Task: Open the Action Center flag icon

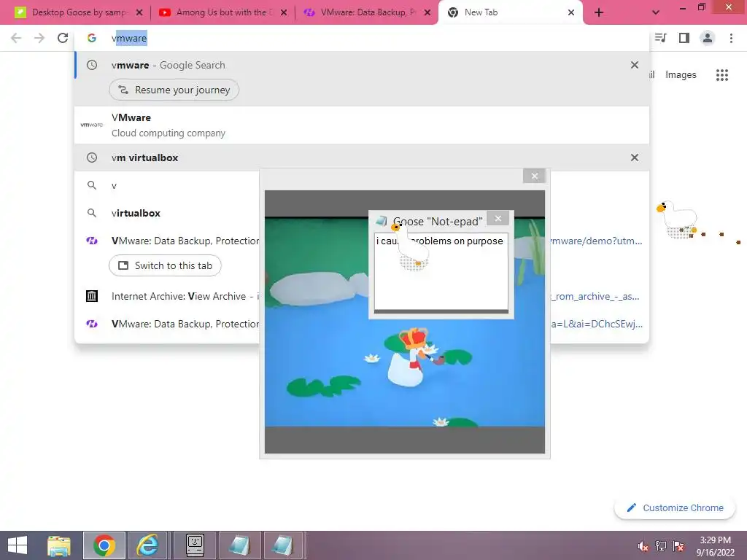Action: [x=678, y=546]
